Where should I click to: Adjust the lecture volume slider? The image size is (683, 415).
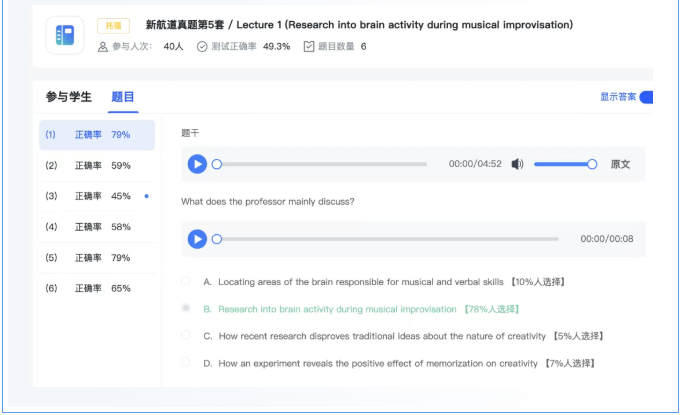[x=563, y=164]
